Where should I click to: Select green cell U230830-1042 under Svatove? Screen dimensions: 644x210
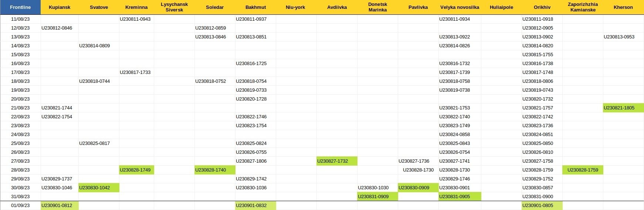(x=99, y=188)
